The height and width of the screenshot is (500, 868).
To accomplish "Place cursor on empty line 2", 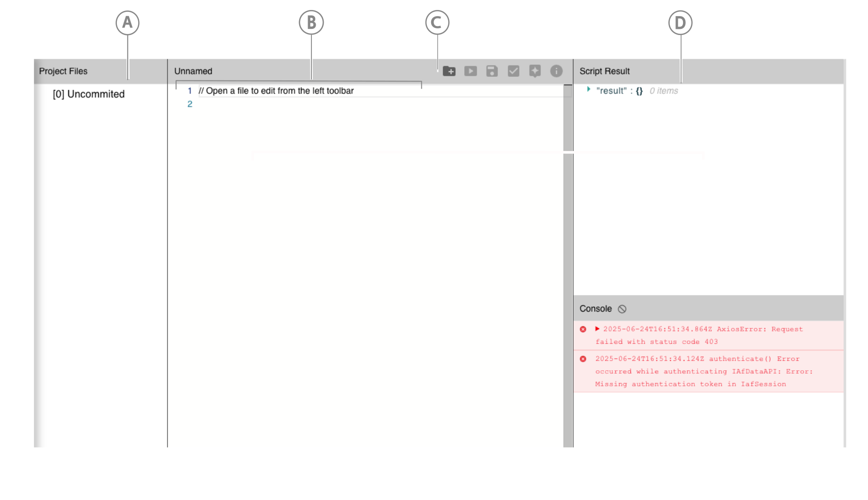I will point(284,104).
